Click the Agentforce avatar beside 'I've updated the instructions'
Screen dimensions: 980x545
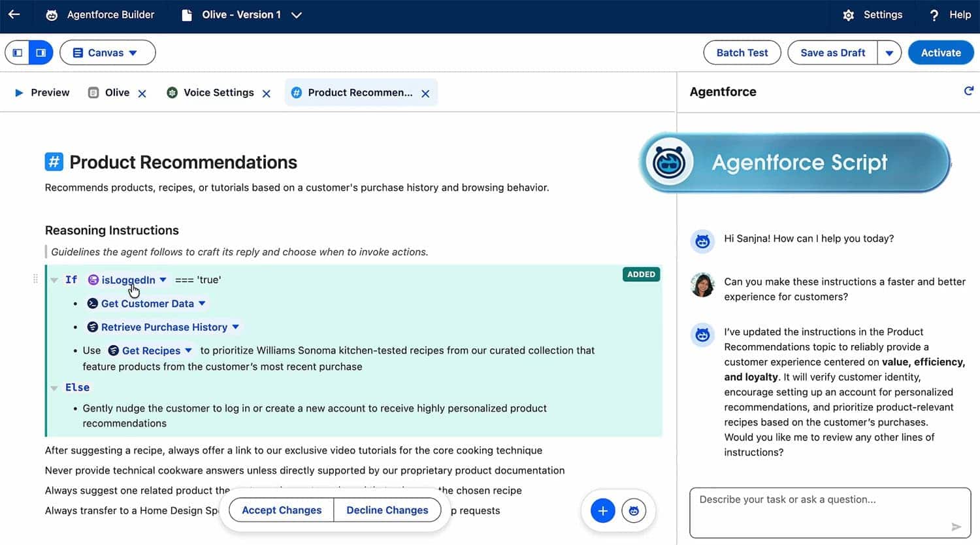point(702,335)
